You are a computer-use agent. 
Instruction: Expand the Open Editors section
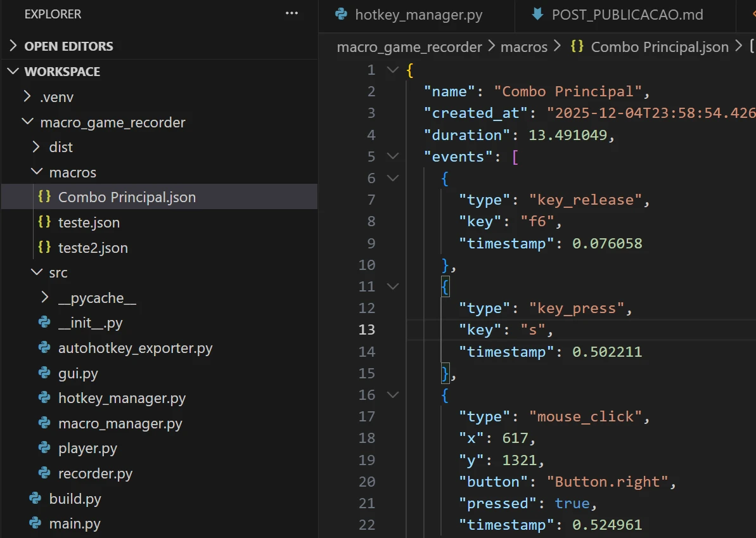click(13, 46)
